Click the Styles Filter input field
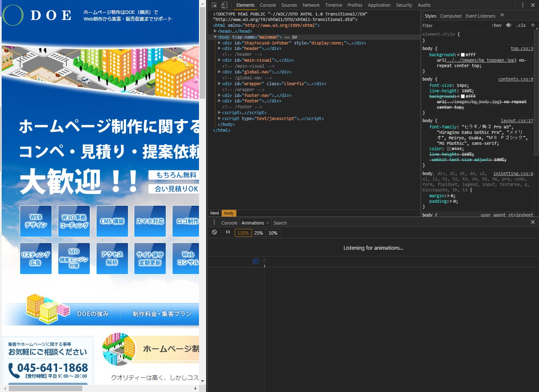This screenshot has height=392, width=539. point(455,26)
